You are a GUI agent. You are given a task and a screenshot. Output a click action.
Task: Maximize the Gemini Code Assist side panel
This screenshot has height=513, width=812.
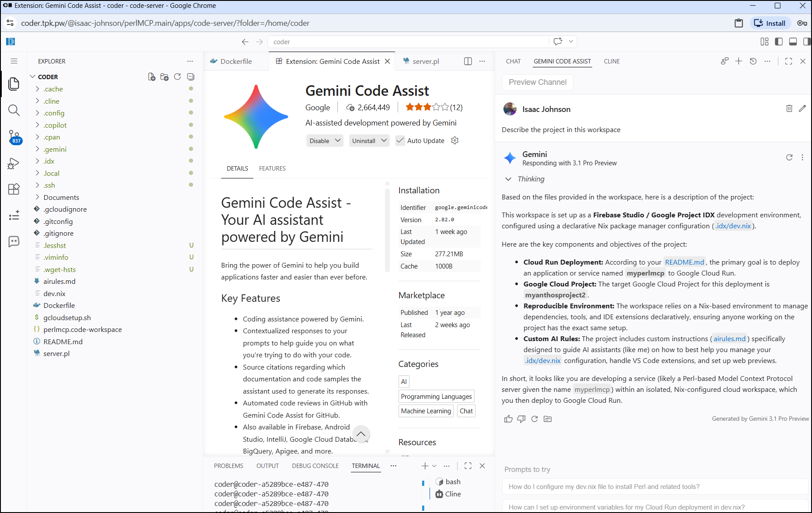click(789, 61)
